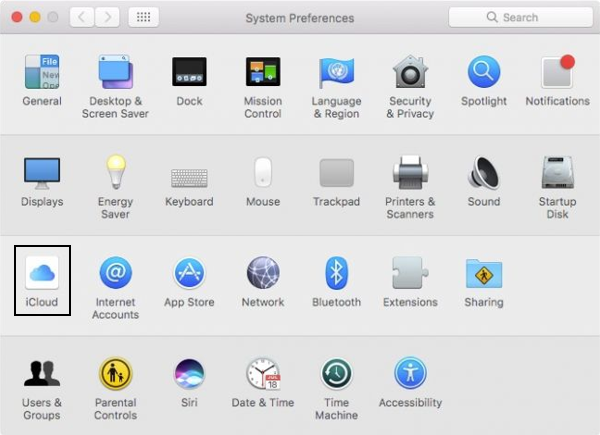This screenshot has height=435, width=600.
Task: Open Startup Disk settings
Action: [x=558, y=187]
